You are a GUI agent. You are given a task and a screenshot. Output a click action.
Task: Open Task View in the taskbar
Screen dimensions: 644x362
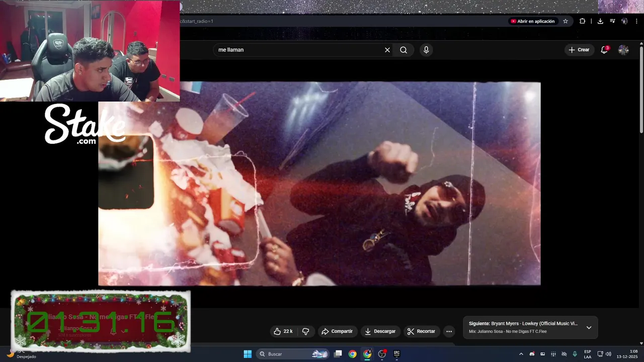click(338, 354)
